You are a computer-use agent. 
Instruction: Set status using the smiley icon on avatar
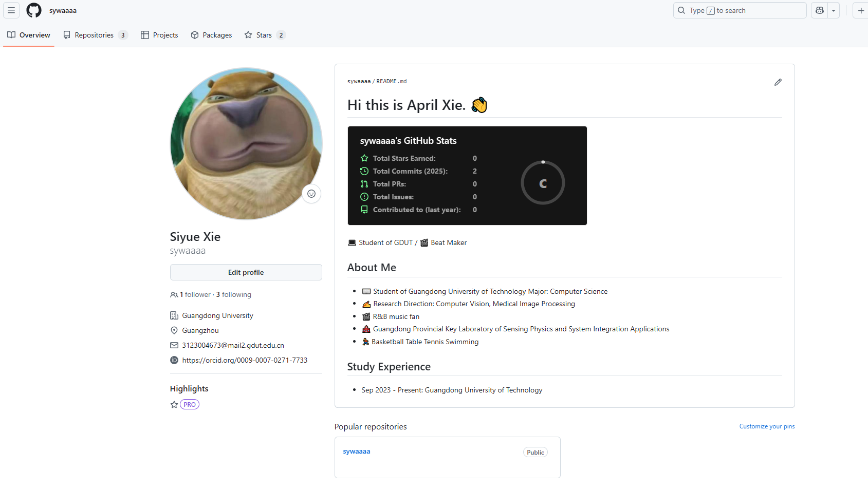pos(311,194)
